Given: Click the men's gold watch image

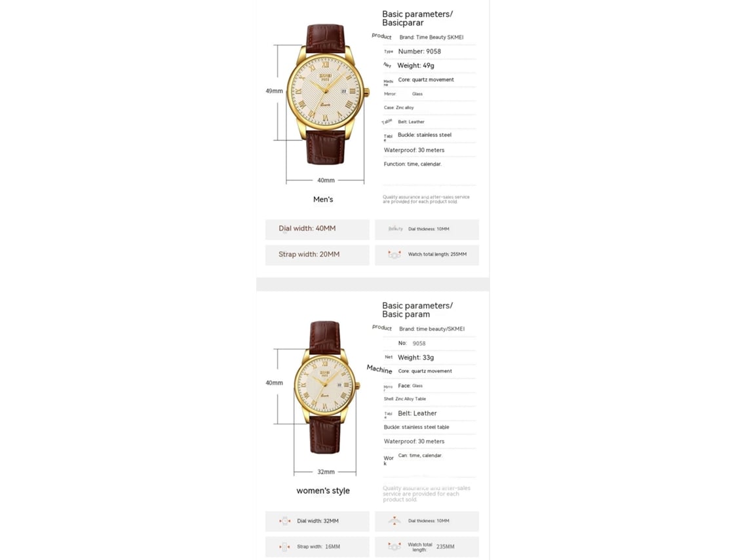Looking at the screenshot, I should click(x=327, y=94).
